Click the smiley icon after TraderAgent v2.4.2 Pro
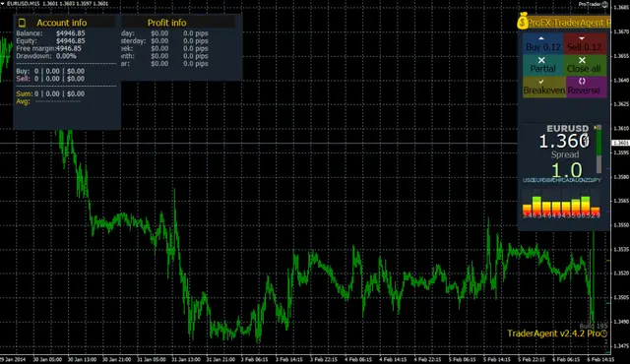Viewport: 630px width, 364px height. (x=603, y=334)
